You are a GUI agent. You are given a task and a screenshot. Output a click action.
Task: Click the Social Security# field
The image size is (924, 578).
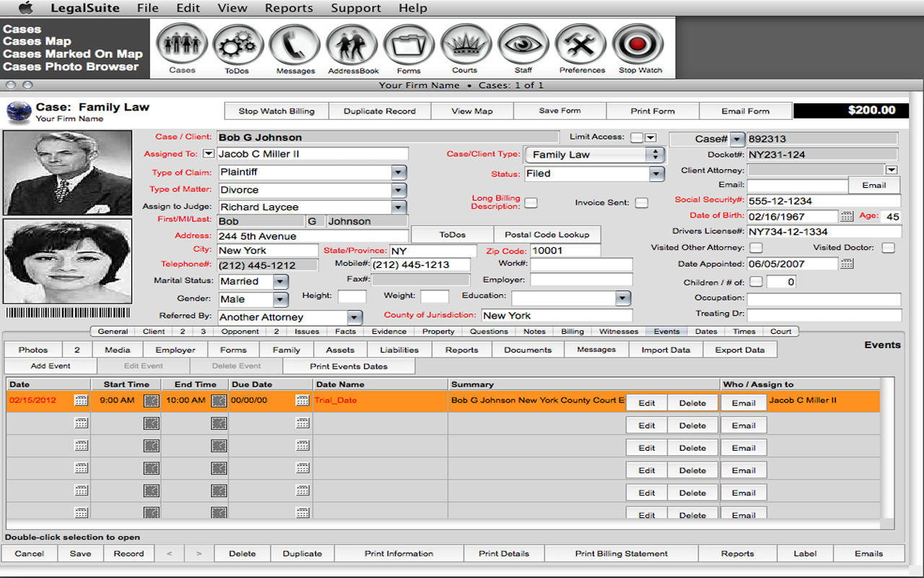824,201
